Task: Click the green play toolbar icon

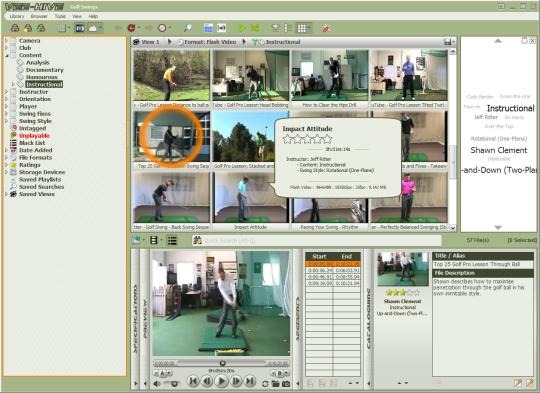Action: [x=242, y=28]
